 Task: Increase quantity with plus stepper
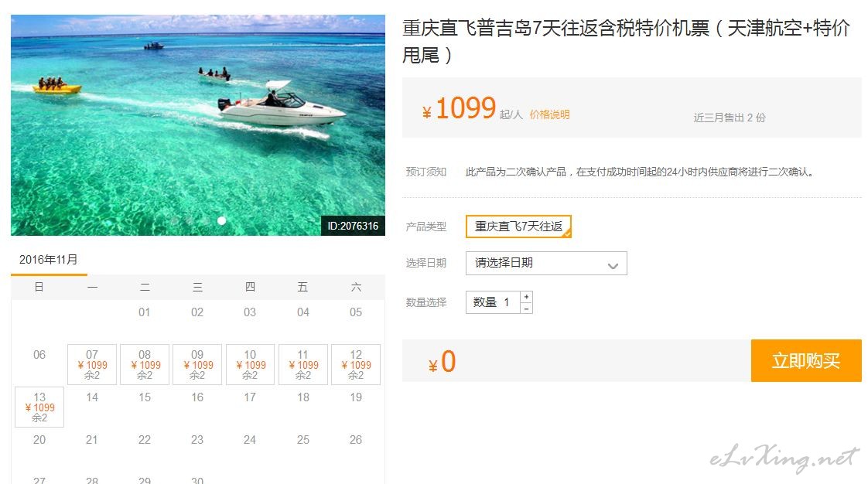tap(526, 297)
